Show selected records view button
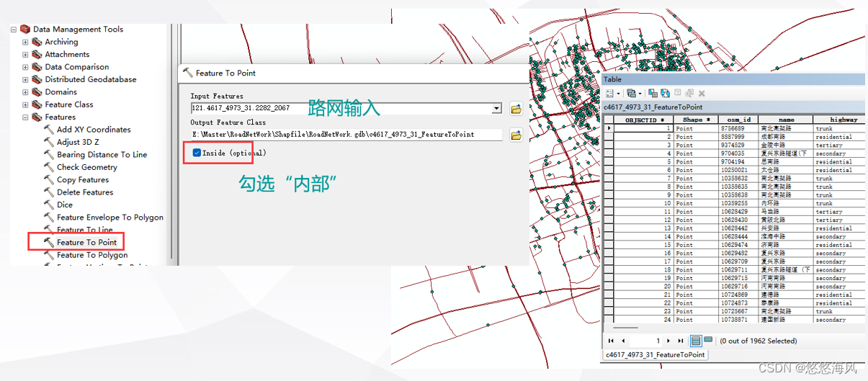Viewport: 868px width, 381px height. click(708, 340)
